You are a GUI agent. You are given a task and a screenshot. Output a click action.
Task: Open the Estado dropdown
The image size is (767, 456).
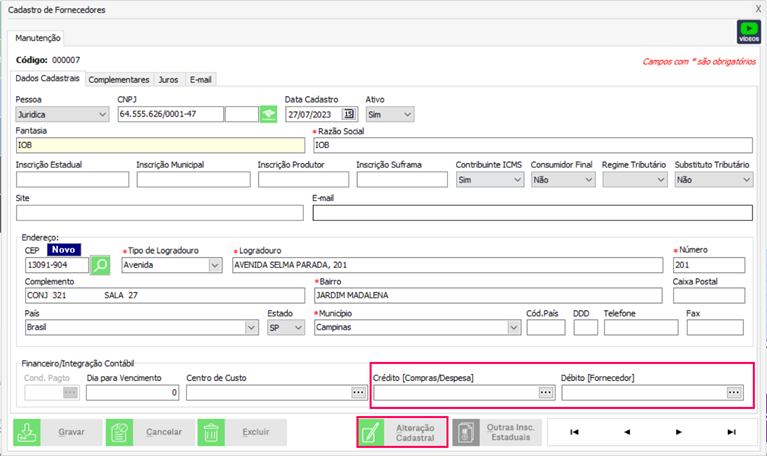pyautogui.click(x=299, y=327)
